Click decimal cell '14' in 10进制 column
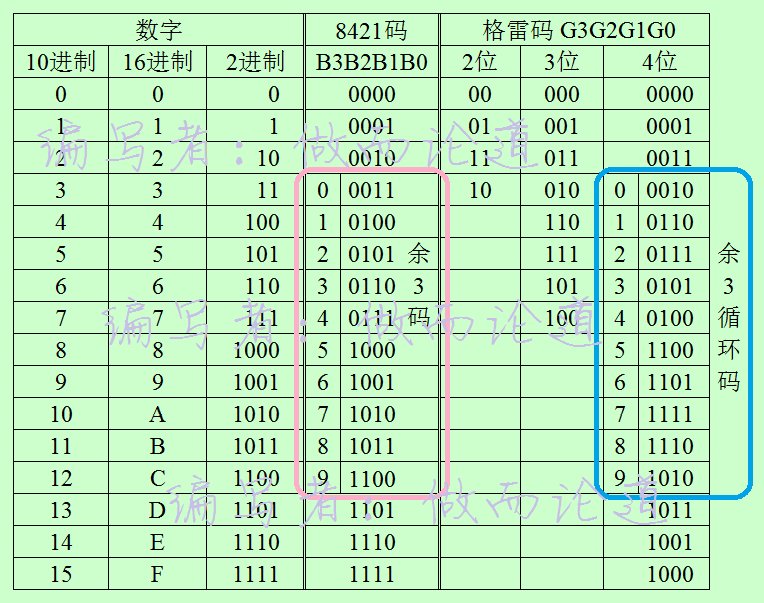Screen dimensions: 764x603 click(61, 542)
